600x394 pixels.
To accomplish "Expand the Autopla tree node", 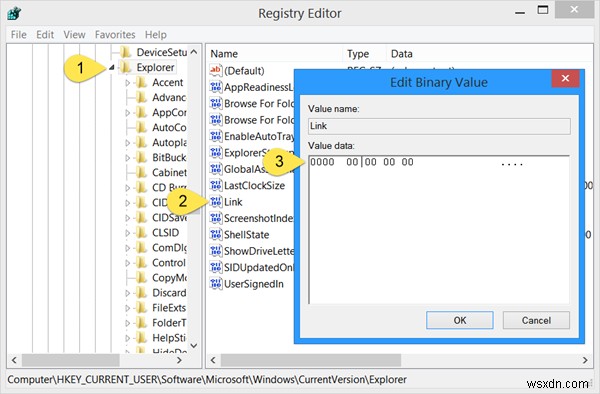I will coord(128,143).
